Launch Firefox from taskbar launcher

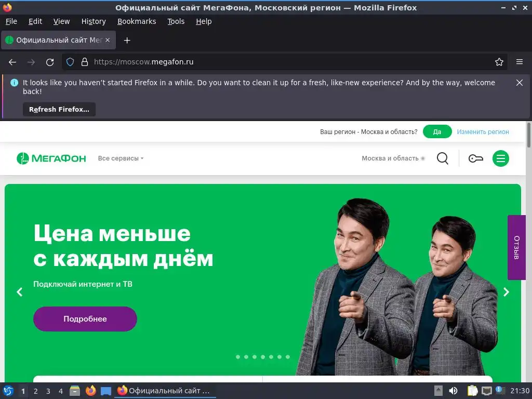point(90,391)
